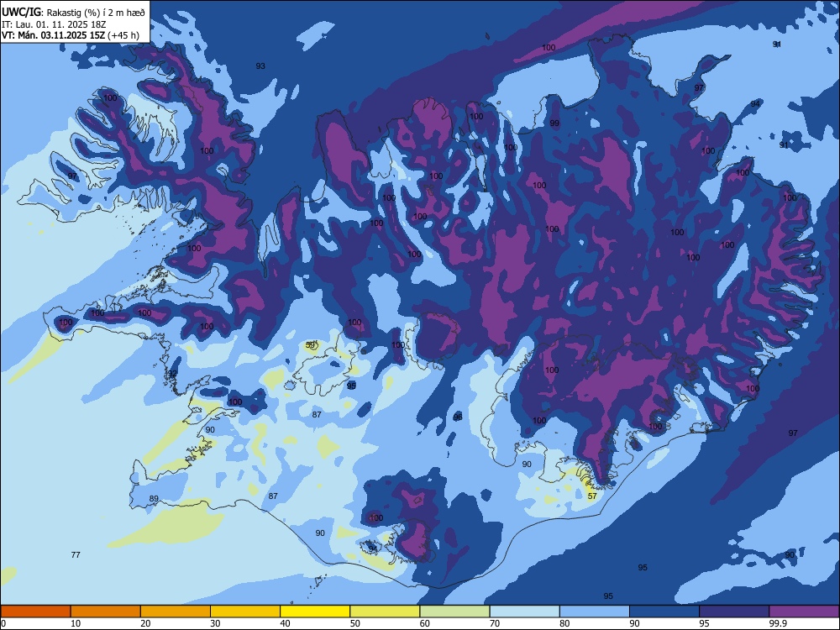Viewport: 840px width, 630px height.
Task: Click the pale blue 70–80 legend swatch
Action: click(524, 612)
